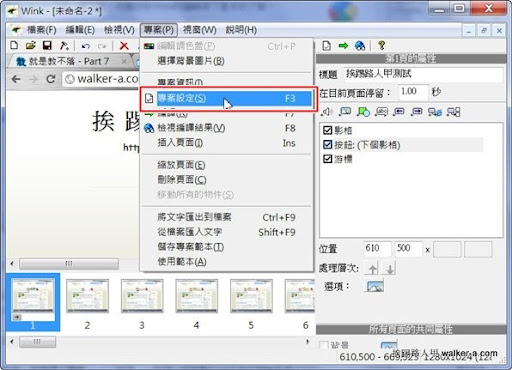Image resolution: width=512 pixels, height=370 pixels.
Task: Choose 使用範本(A) menu item
Action: (227, 262)
